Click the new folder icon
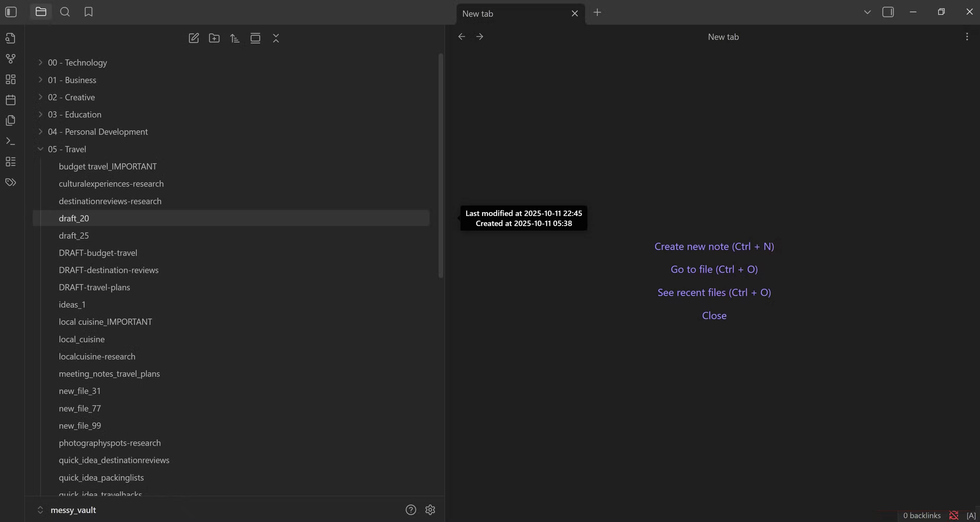Screen dimensions: 980x522 click(x=214, y=38)
